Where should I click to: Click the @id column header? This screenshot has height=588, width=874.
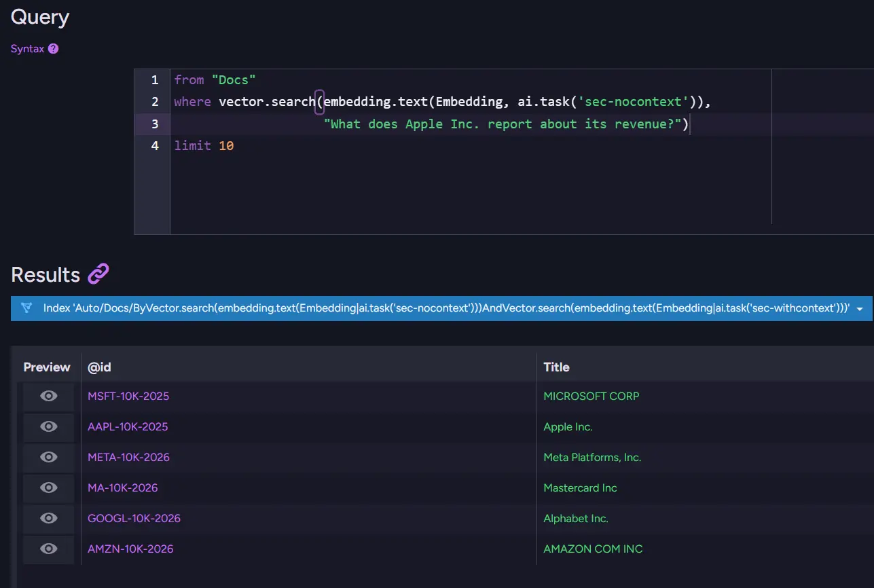coord(99,367)
